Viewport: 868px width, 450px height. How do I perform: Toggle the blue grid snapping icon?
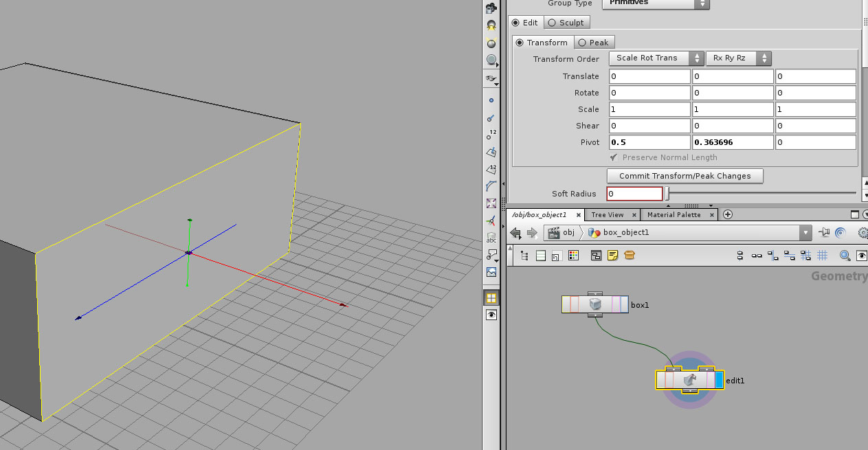tap(823, 256)
